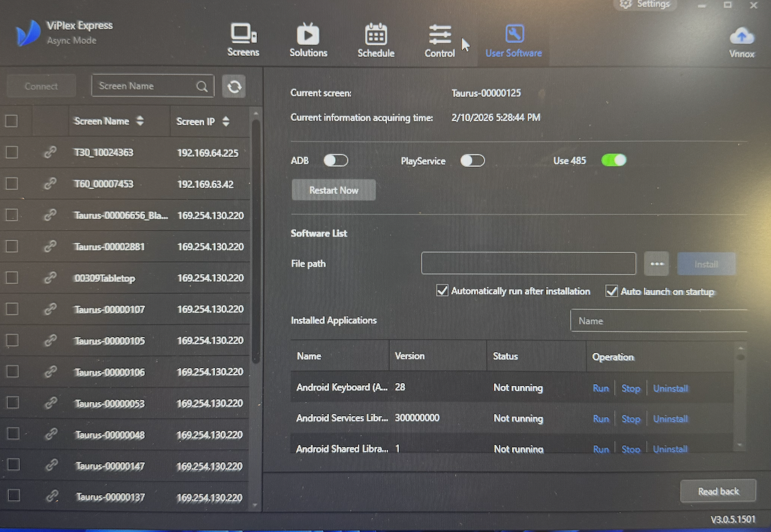Select IP 192.169.64.225 cell
771x532 pixels.
point(208,153)
